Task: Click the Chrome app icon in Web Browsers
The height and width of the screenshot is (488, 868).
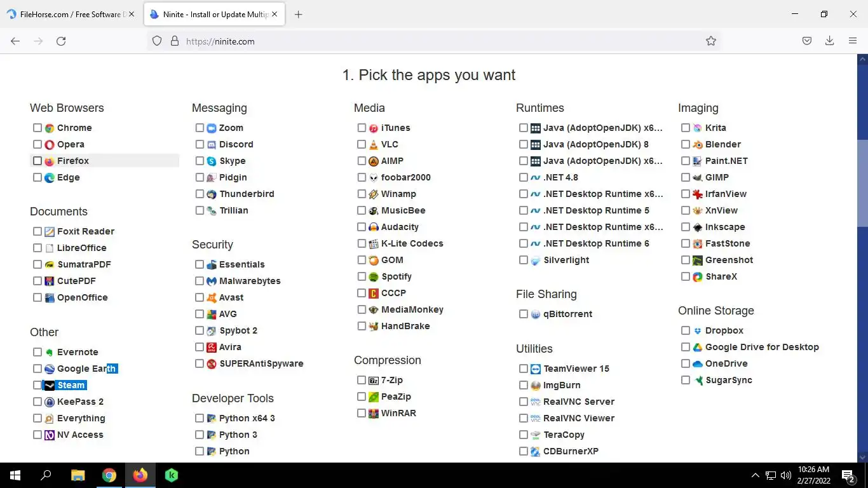Action: pyautogui.click(x=50, y=128)
